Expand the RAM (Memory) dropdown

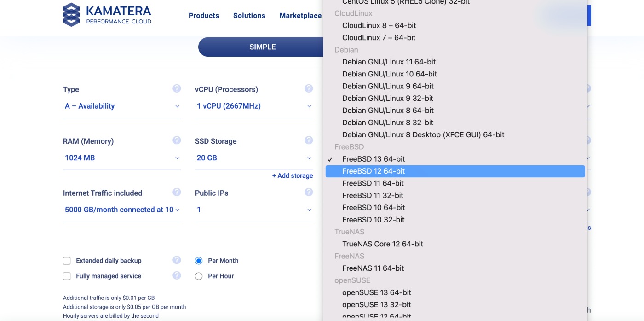click(121, 158)
